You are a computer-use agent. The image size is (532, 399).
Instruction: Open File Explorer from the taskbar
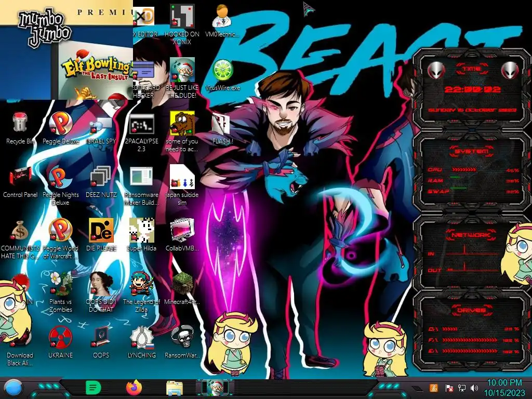[175, 388]
